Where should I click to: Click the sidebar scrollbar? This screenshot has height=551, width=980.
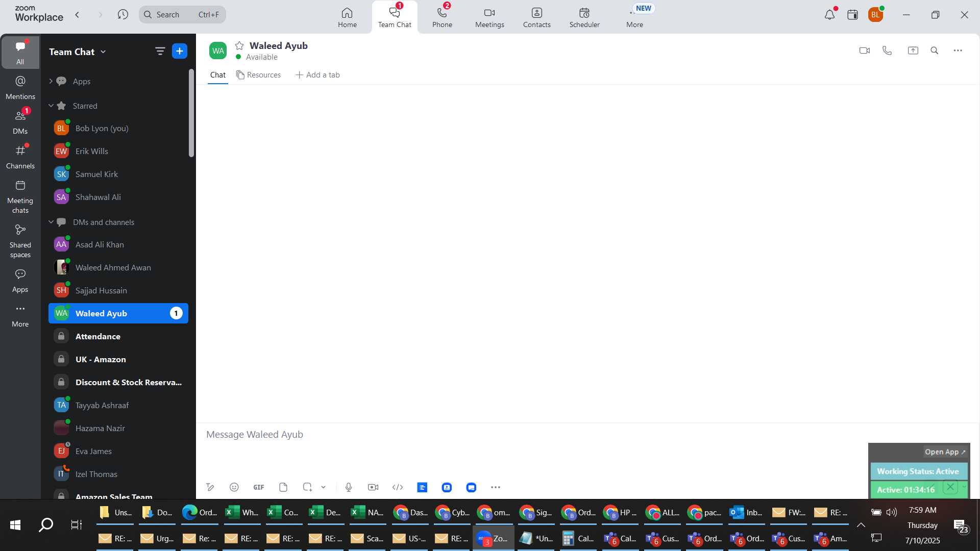(191, 113)
